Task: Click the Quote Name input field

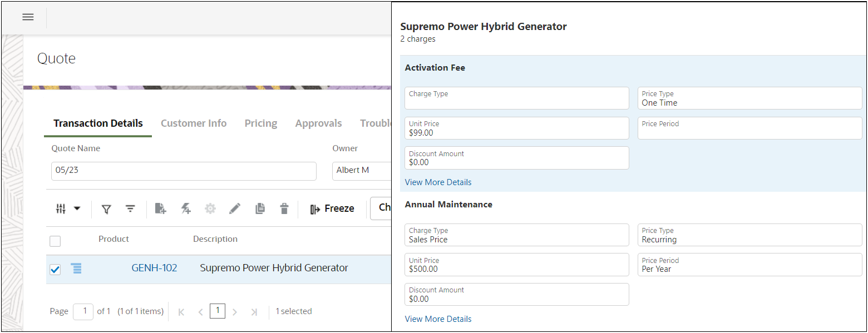Action: click(x=184, y=171)
